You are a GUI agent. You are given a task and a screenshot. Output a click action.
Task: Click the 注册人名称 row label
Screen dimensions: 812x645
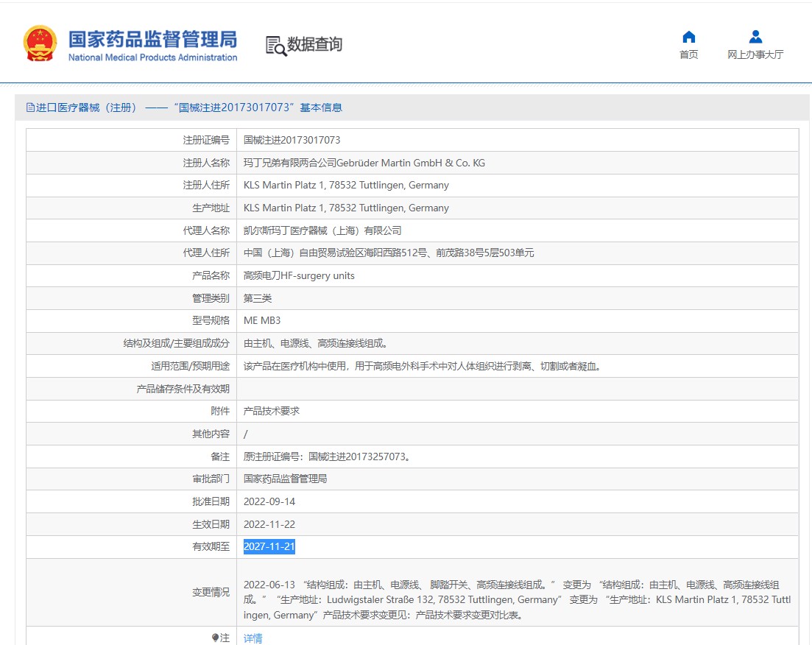coord(205,163)
